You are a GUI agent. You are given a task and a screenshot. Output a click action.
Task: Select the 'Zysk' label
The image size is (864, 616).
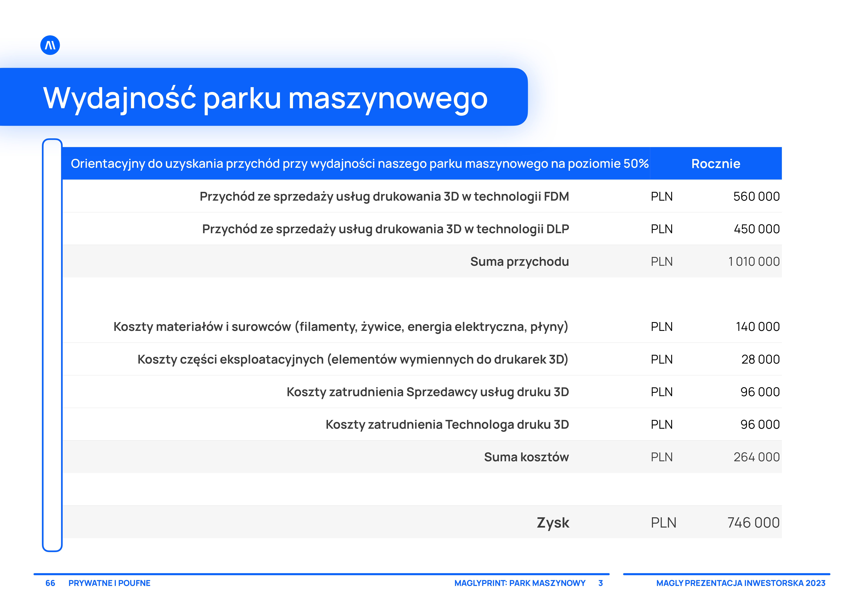click(x=553, y=523)
